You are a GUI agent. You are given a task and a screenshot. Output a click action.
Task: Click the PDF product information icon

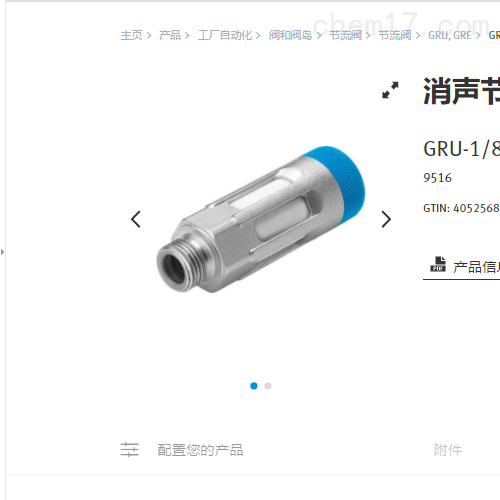[x=438, y=264]
